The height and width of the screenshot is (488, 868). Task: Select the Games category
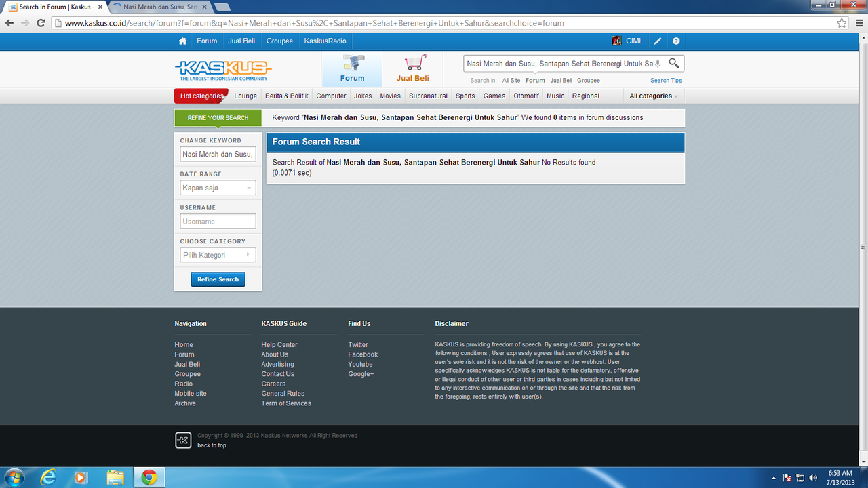(494, 96)
